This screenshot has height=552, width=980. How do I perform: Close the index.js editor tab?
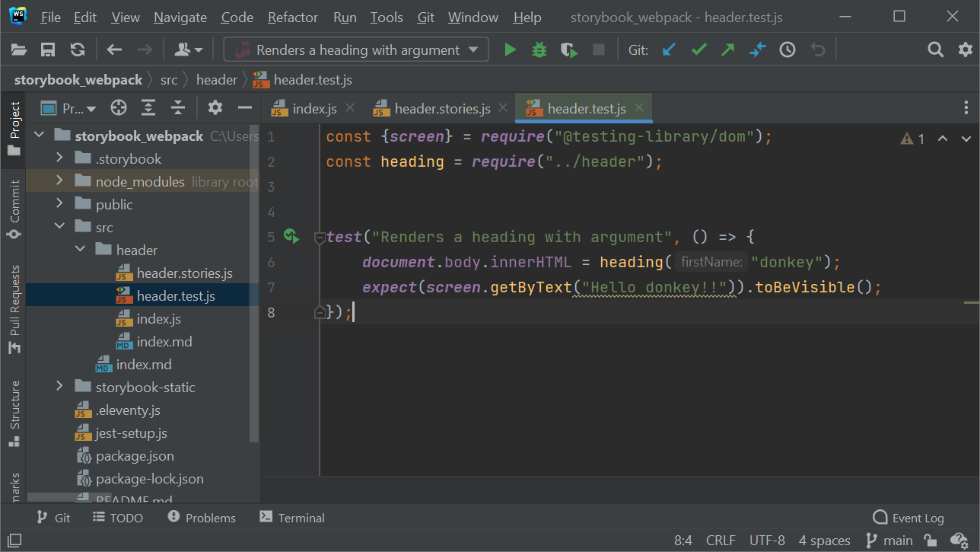tap(350, 108)
